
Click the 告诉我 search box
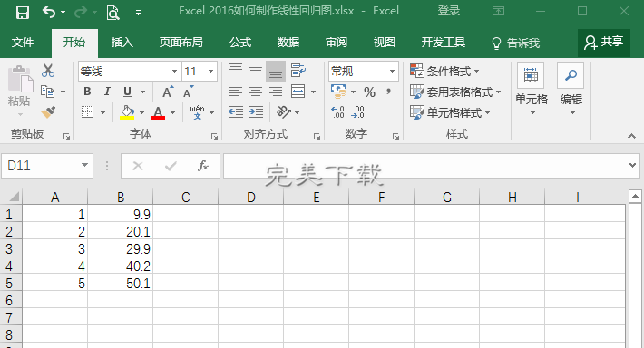pos(516,43)
